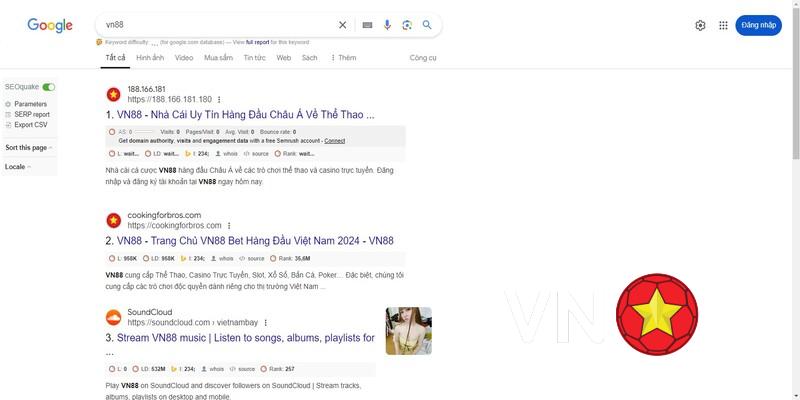This screenshot has height=400, width=800.
Task: Open result VN88 - Nhà Cái Uy Tín
Action: [x=245, y=115]
